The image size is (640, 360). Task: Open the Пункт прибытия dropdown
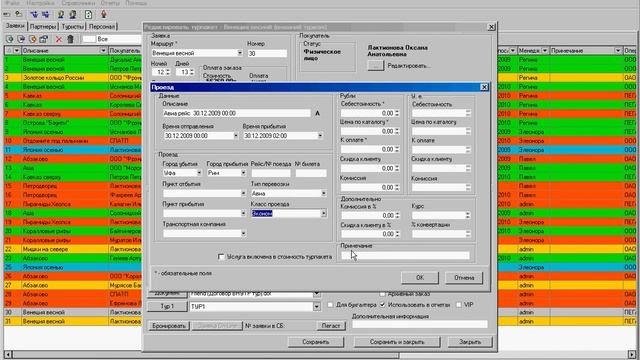pos(243,213)
